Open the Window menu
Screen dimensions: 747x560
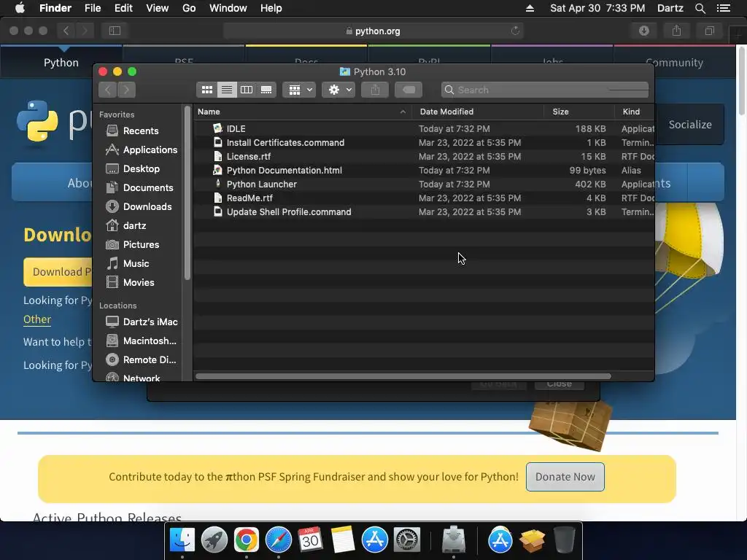[228, 8]
